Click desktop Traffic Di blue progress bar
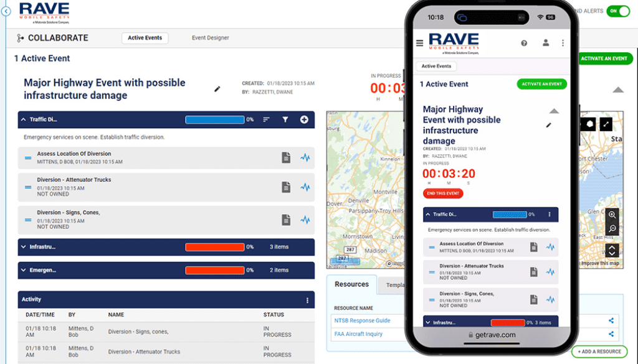Image resolution: width=638 pixels, height=364 pixels. pos(215,119)
